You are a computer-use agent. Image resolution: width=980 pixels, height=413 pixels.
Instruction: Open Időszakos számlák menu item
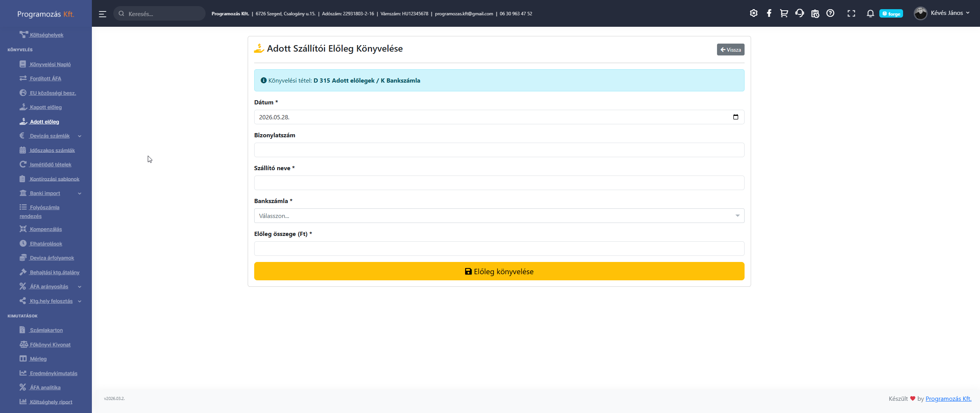[47, 150]
